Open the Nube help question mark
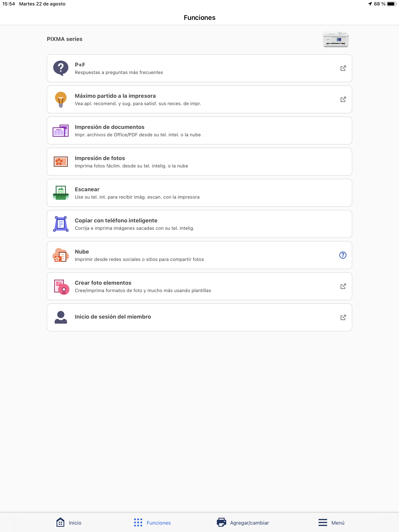The image size is (399, 532). [x=343, y=255]
